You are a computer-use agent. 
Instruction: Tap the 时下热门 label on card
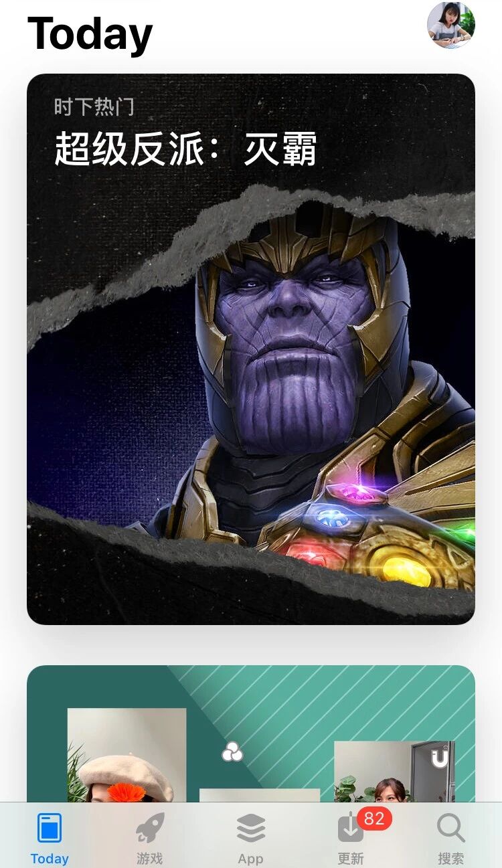[x=94, y=106]
